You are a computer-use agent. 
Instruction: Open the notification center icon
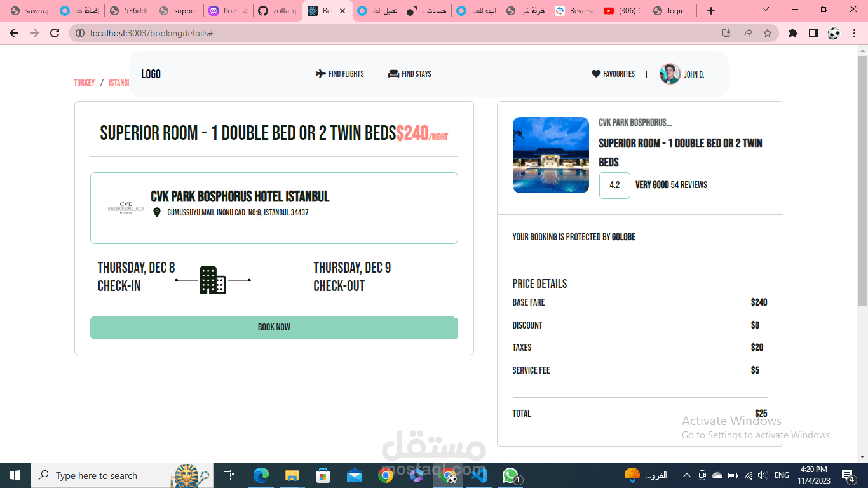[848, 475]
